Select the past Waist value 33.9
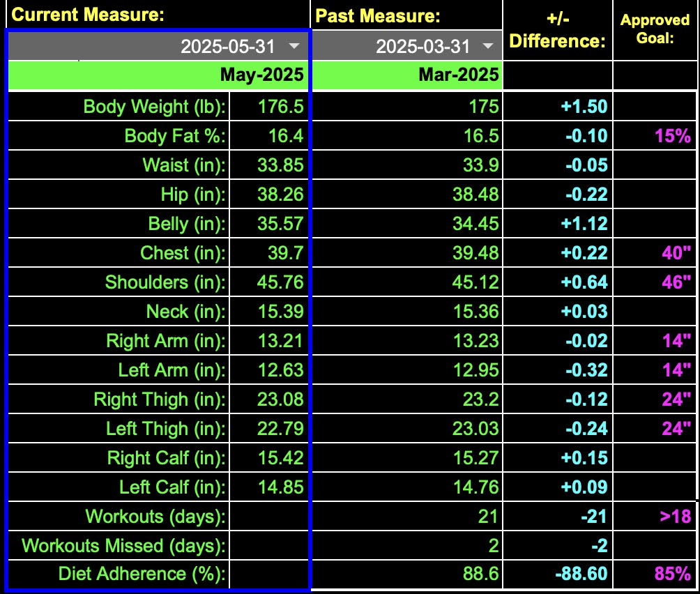The height and width of the screenshot is (594, 700). click(481, 165)
